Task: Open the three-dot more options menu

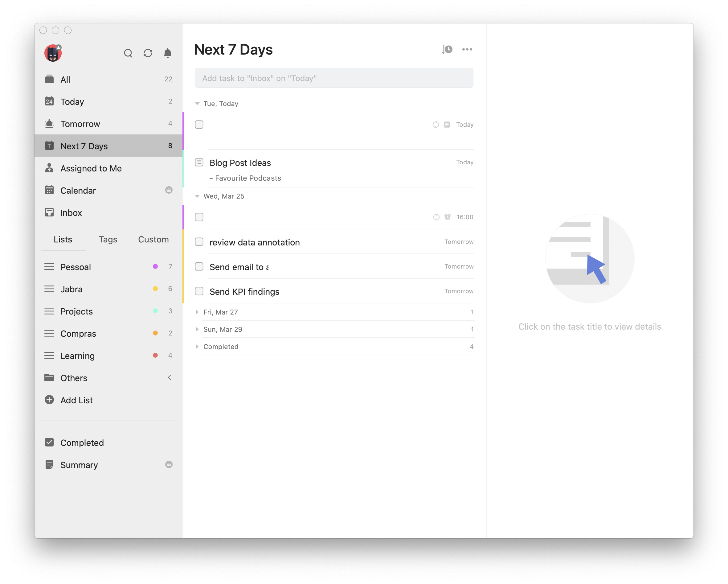Action: click(x=467, y=49)
